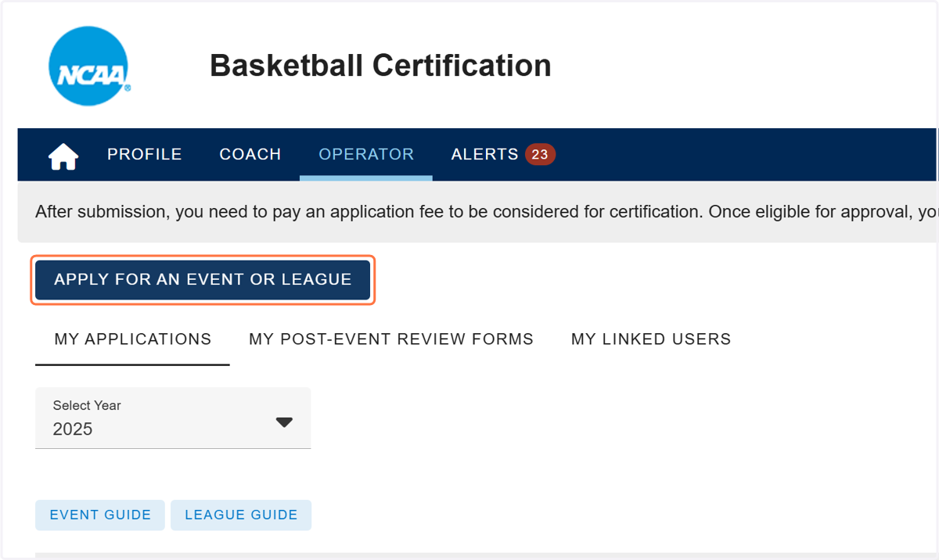Select the OPERATOR tab in navigation

pos(366,154)
